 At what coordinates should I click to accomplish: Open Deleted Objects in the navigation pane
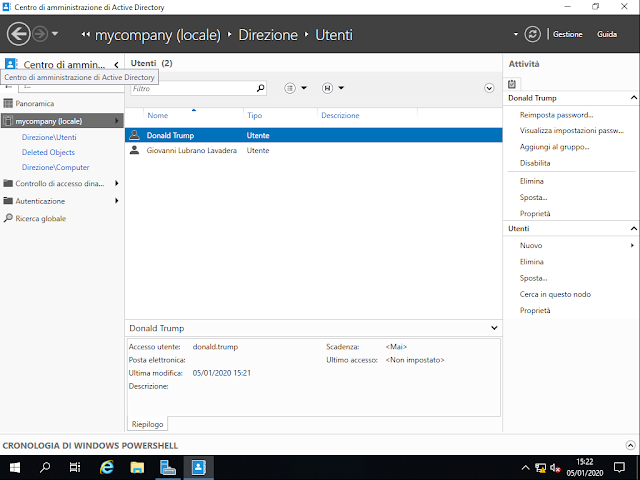[x=48, y=152]
